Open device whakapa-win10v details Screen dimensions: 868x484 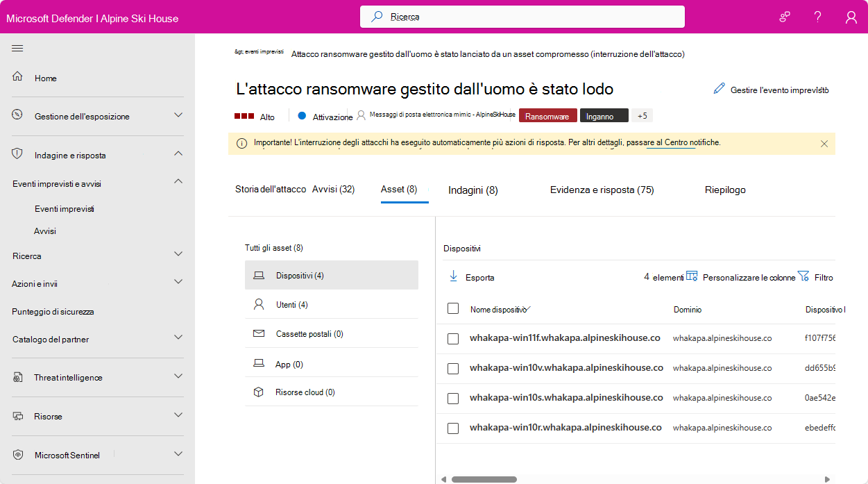click(x=566, y=368)
